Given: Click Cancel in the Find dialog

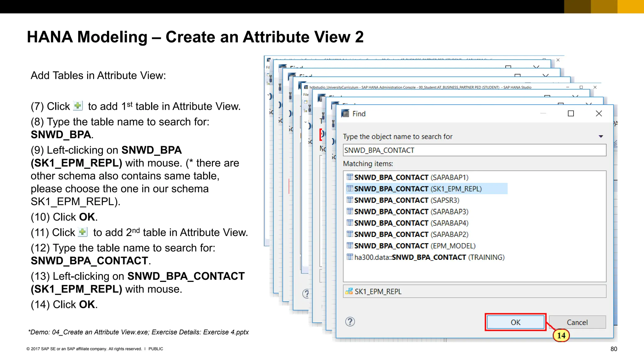Looking at the screenshot, I should 577,322.
